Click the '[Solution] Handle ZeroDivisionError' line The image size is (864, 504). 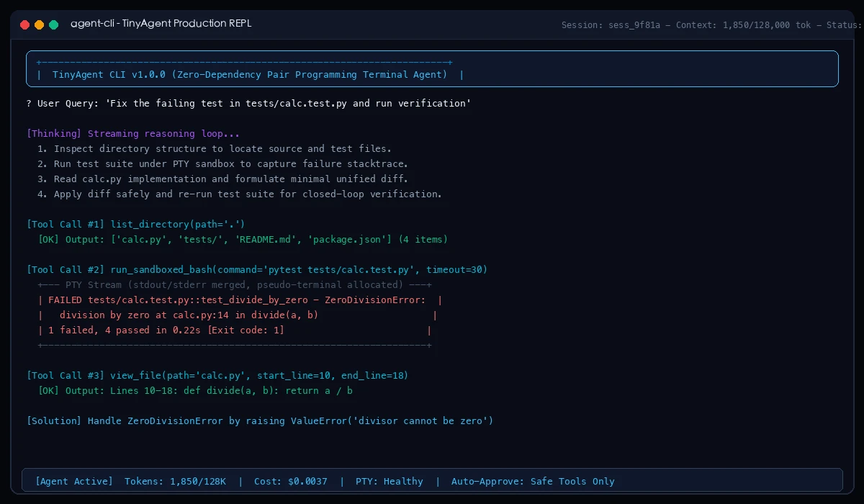[260, 421]
